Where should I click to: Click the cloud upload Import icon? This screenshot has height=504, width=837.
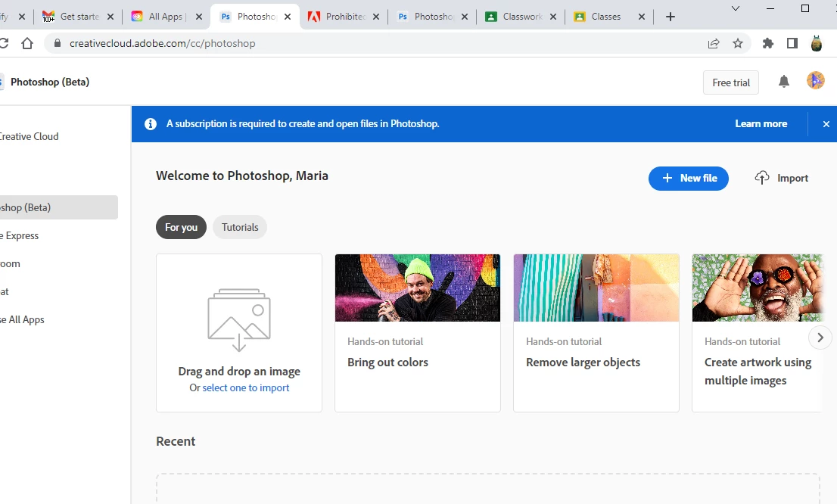(762, 178)
